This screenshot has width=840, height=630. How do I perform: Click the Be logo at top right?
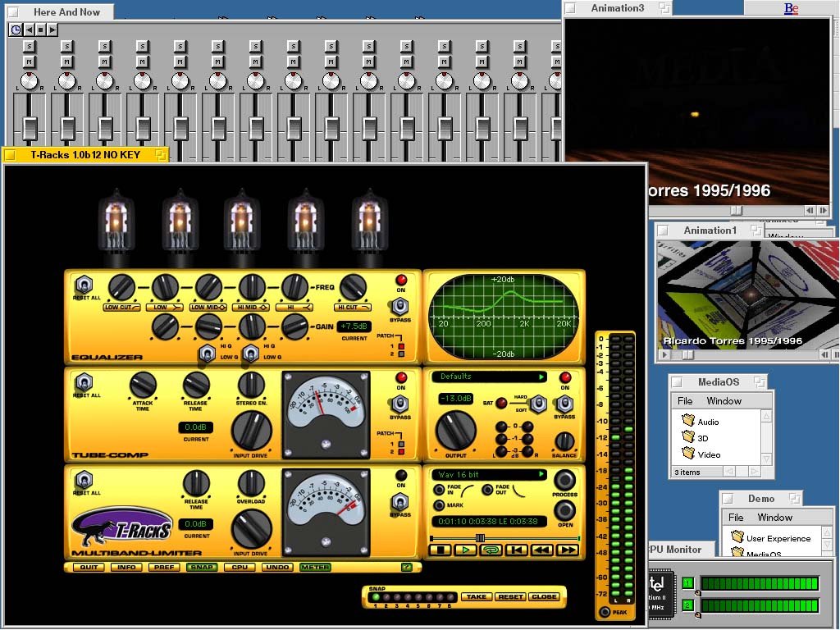[792, 8]
